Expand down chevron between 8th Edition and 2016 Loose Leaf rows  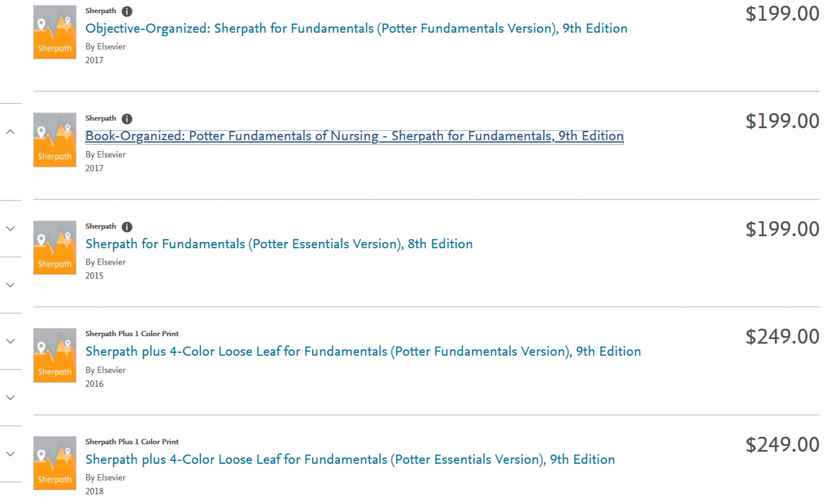click(10, 285)
